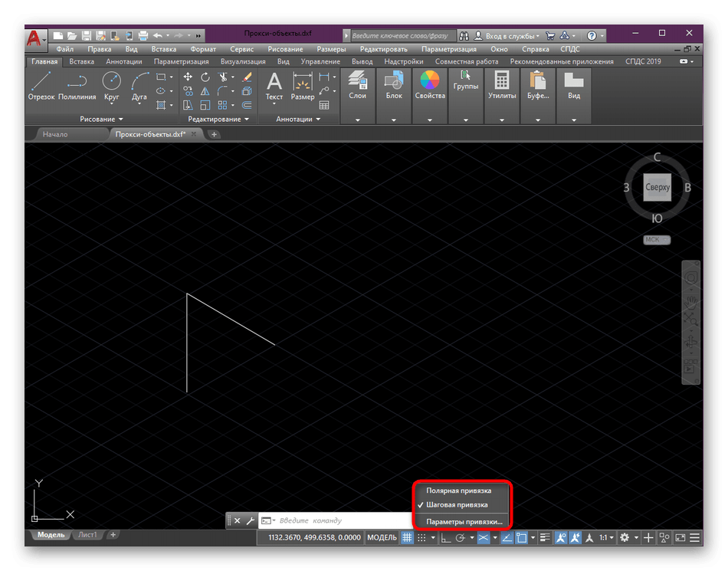
Task: Toggle lineweight display icon
Action: tap(545, 537)
